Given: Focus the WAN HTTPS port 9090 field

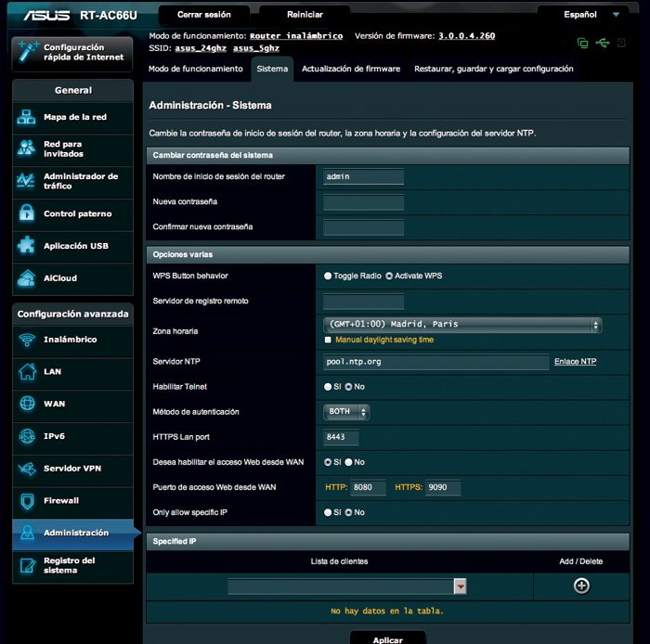Looking at the screenshot, I should pyautogui.click(x=443, y=488).
